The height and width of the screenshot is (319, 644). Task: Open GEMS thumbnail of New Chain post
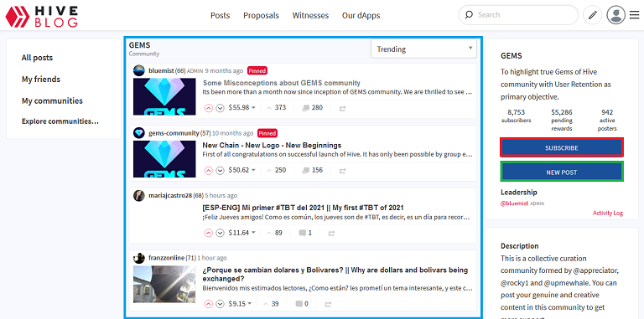click(x=164, y=159)
